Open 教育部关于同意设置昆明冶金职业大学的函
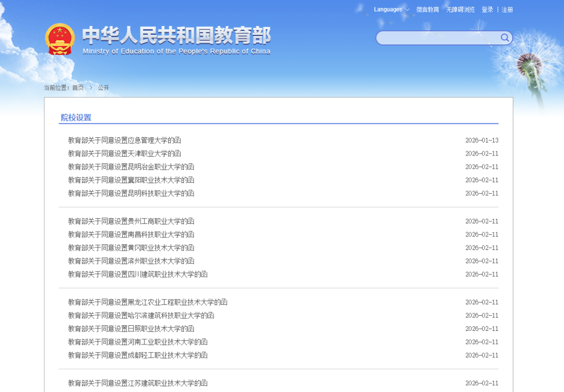564x392 pixels. 131,167
